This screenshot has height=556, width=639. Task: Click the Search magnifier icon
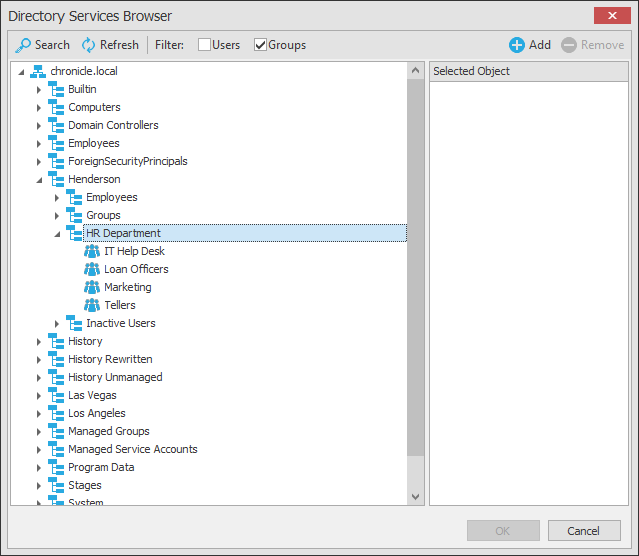[x=23, y=45]
